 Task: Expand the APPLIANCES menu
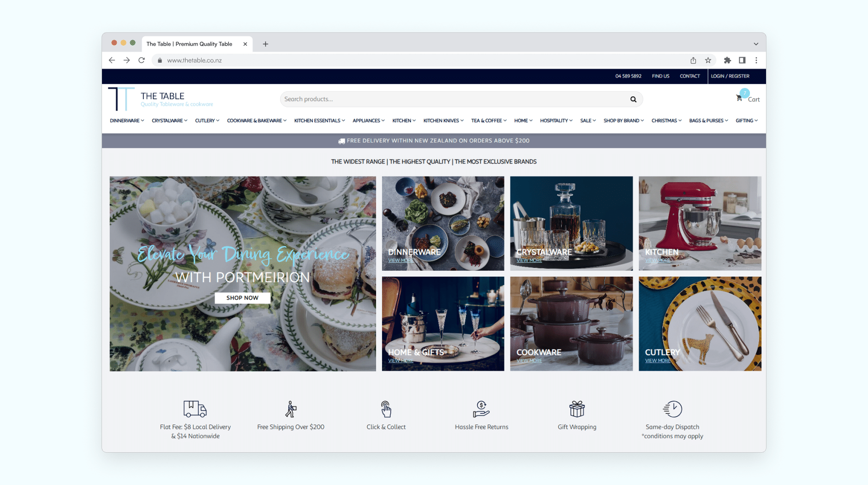tap(369, 121)
